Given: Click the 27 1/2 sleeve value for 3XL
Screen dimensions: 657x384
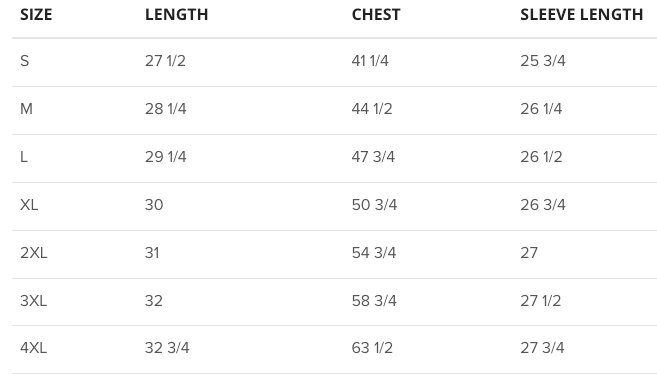Looking at the screenshot, I should tap(541, 301).
